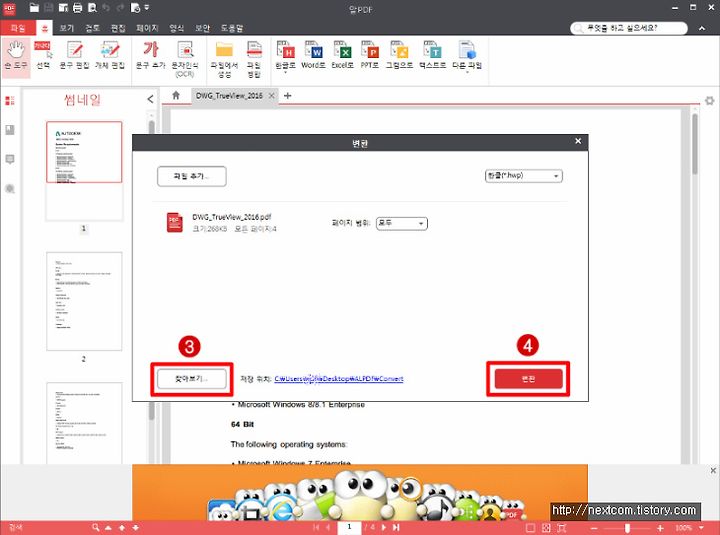720x535 pixels.
Task: Convert to other file (다른 파일)
Action: point(467,56)
